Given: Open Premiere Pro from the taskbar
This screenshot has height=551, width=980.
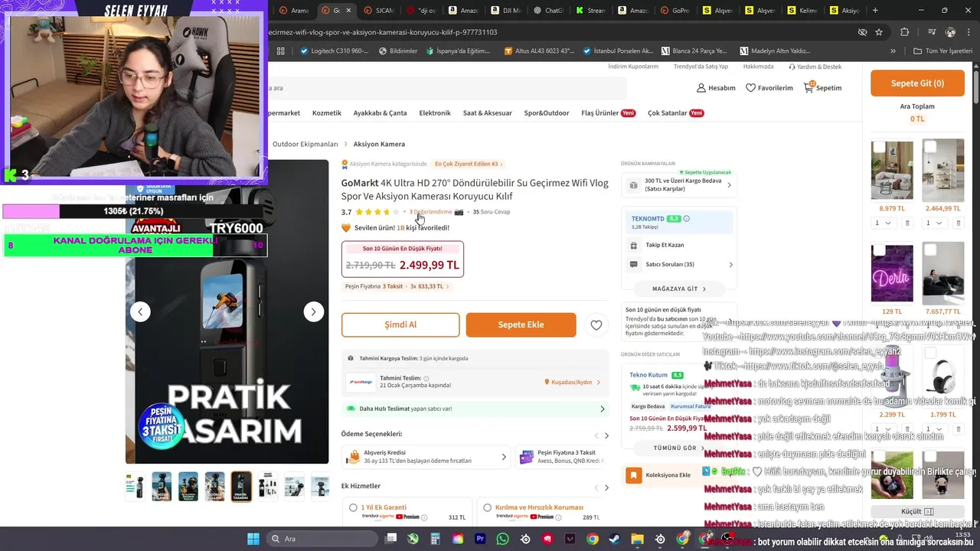Looking at the screenshot, I should pos(480,539).
